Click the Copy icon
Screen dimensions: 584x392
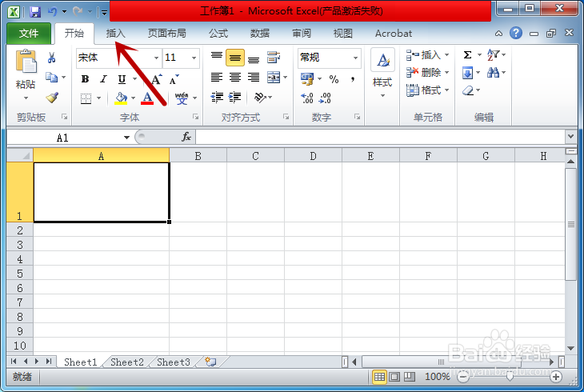pyautogui.click(x=51, y=77)
